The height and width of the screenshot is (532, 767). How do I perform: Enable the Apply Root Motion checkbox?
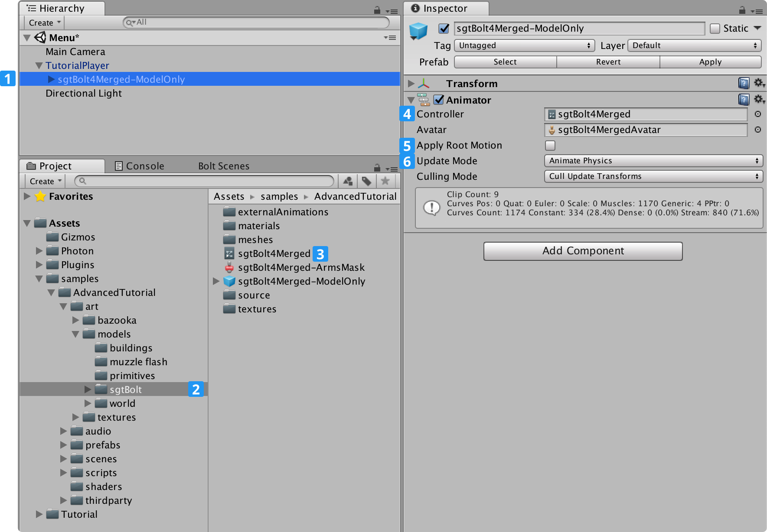click(x=550, y=145)
